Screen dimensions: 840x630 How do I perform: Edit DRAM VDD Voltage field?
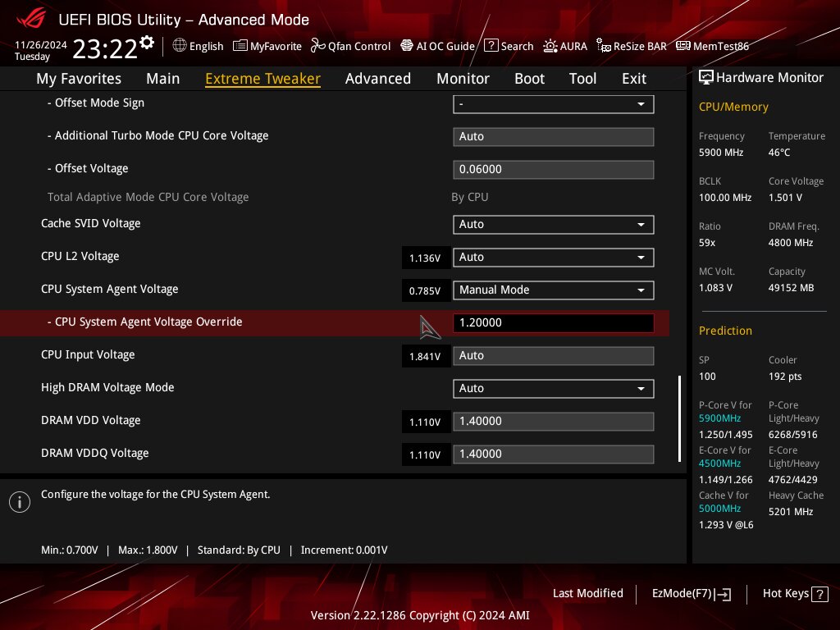point(553,421)
